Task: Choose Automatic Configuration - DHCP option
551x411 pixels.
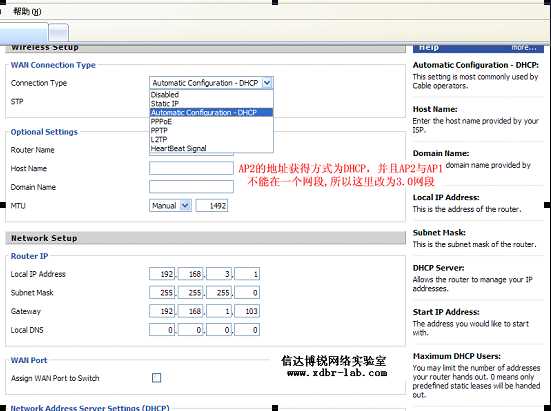Action: 211,112
